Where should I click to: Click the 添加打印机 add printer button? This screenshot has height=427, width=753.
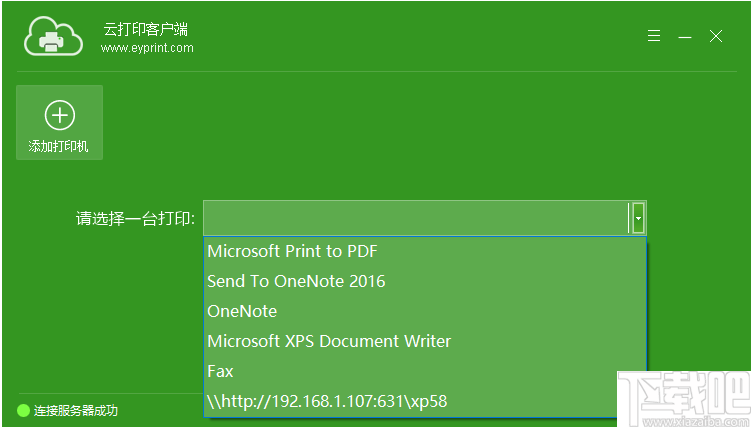(60, 122)
